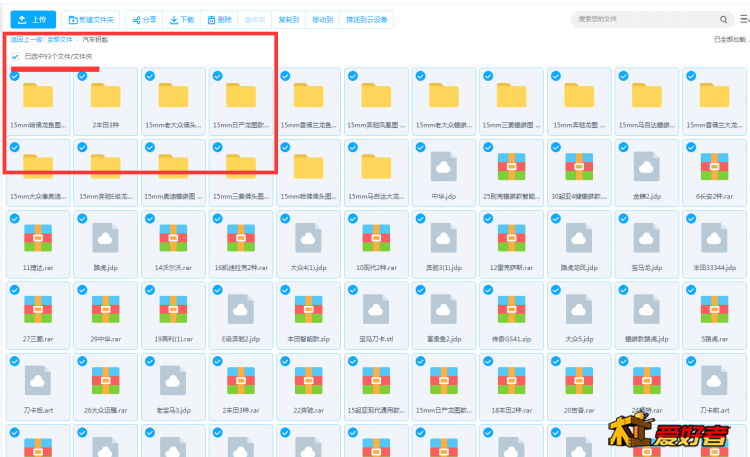This screenshot has height=457, width=750.
Task: Switch view mode with the list-view icon
Action: 744,19
